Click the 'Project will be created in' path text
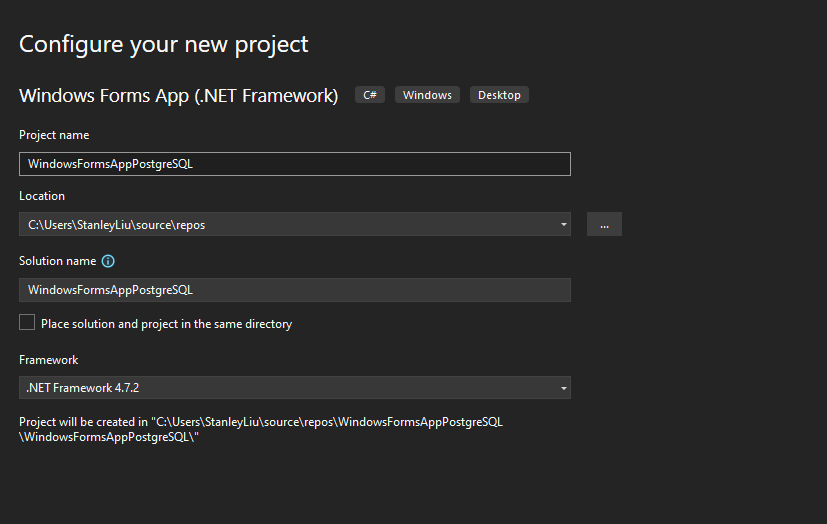Screen dimensions: 827x524 pos(260,429)
